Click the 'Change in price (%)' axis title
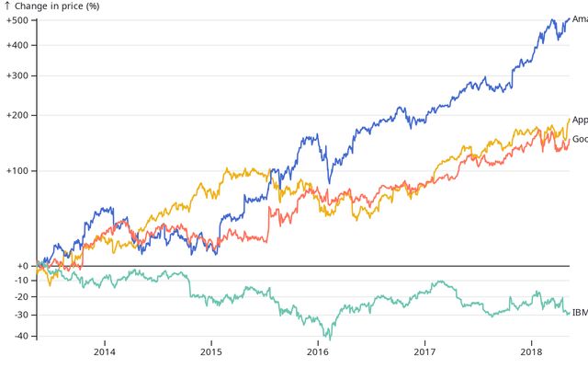This screenshot has width=588, height=368. [57, 6]
